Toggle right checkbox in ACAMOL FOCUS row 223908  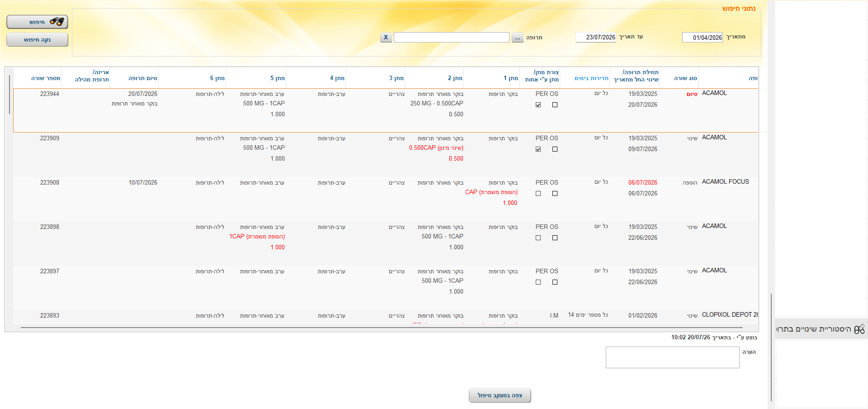555,193
